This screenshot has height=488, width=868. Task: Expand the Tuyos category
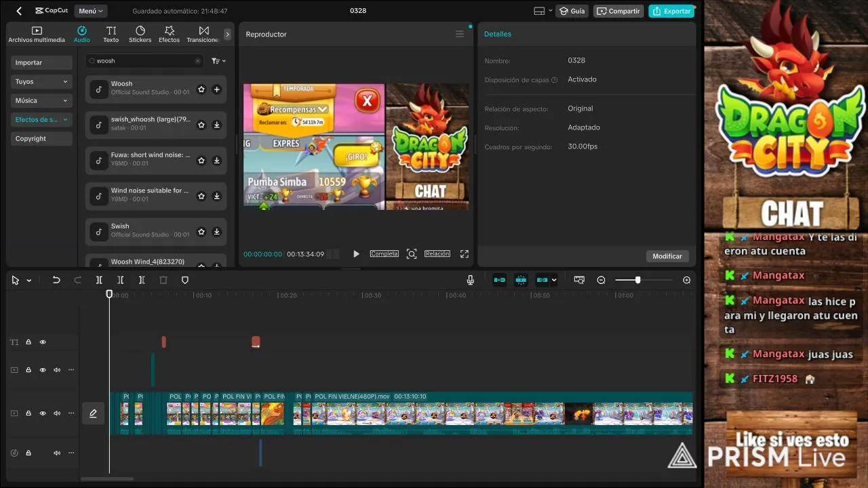41,81
